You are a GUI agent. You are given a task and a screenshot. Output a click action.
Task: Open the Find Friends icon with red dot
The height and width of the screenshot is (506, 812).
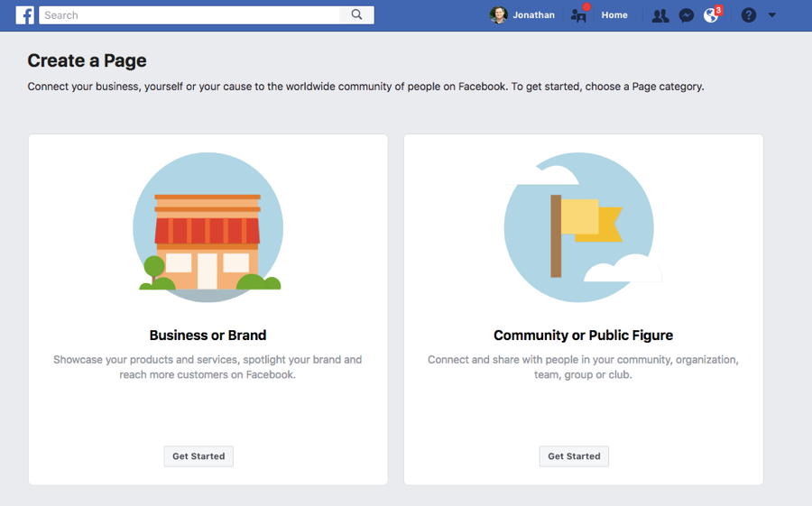pyautogui.click(x=579, y=15)
